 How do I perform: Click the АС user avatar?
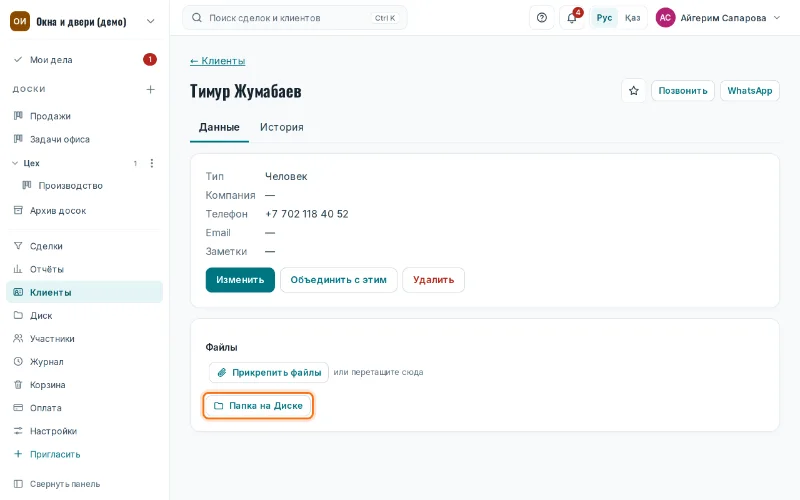coord(665,18)
